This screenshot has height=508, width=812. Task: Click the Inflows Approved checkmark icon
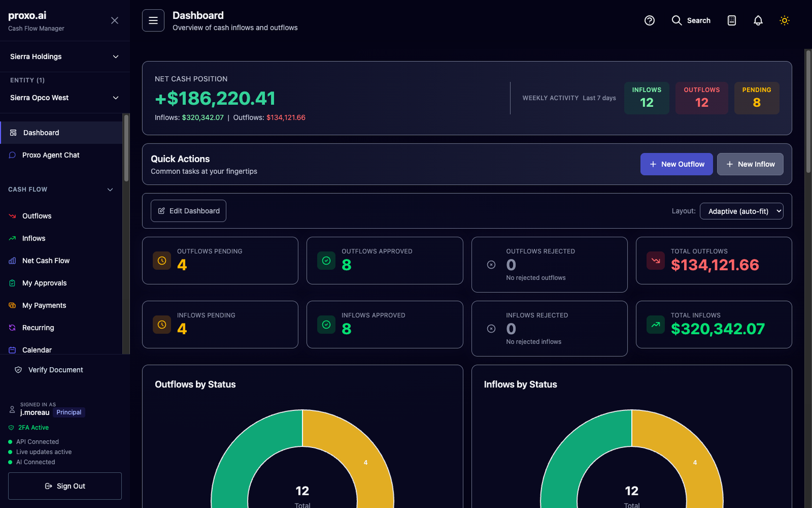coord(326,324)
